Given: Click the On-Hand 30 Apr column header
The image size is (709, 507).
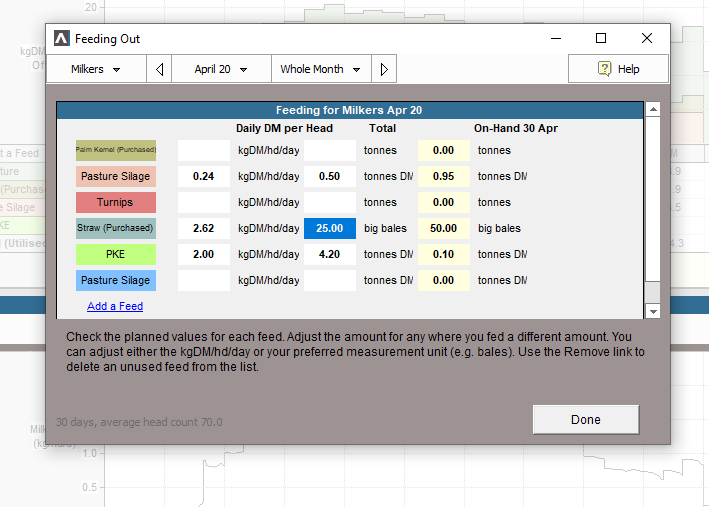Looking at the screenshot, I should (516, 128).
